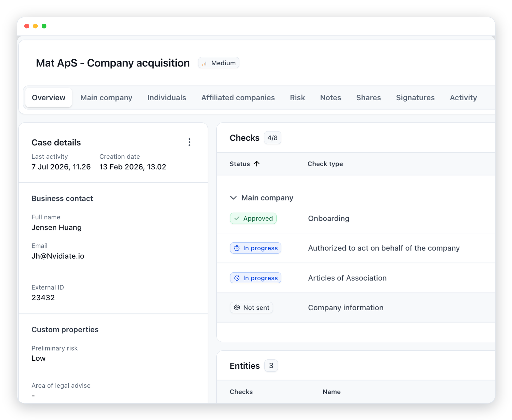
Task: Minimize the window with the yellow button
Action: pyautogui.click(x=35, y=26)
